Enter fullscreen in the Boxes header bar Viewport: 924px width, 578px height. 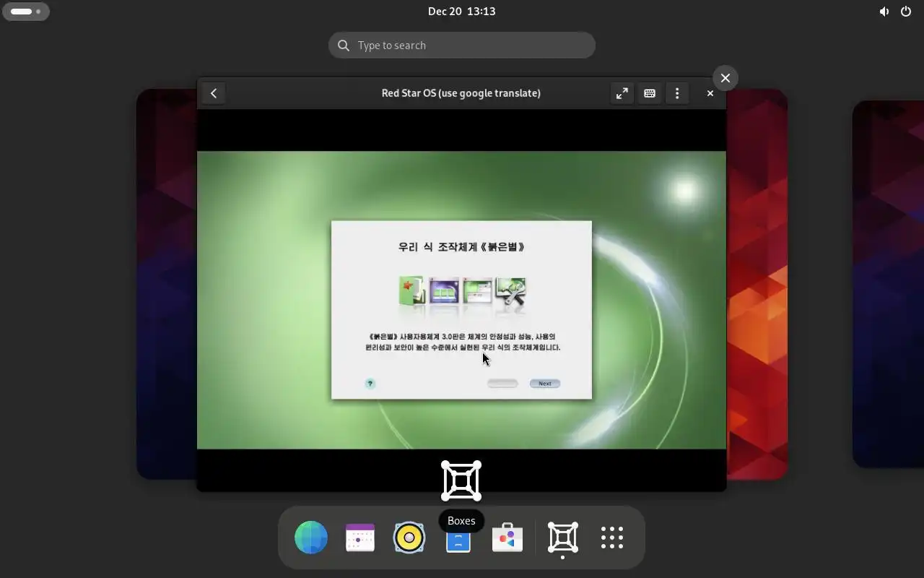coord(622,93)
